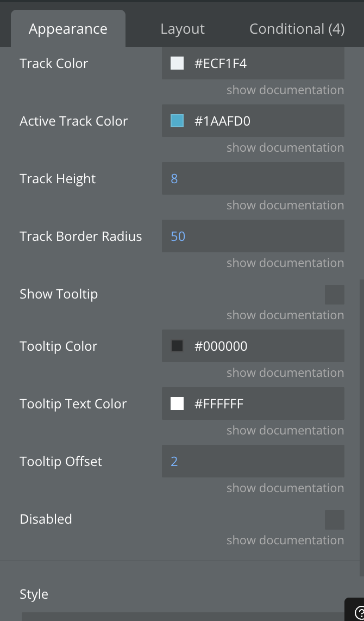Select the Conditional (4) tab
This screenshot has height=621, width=364.
click(297, 29)
